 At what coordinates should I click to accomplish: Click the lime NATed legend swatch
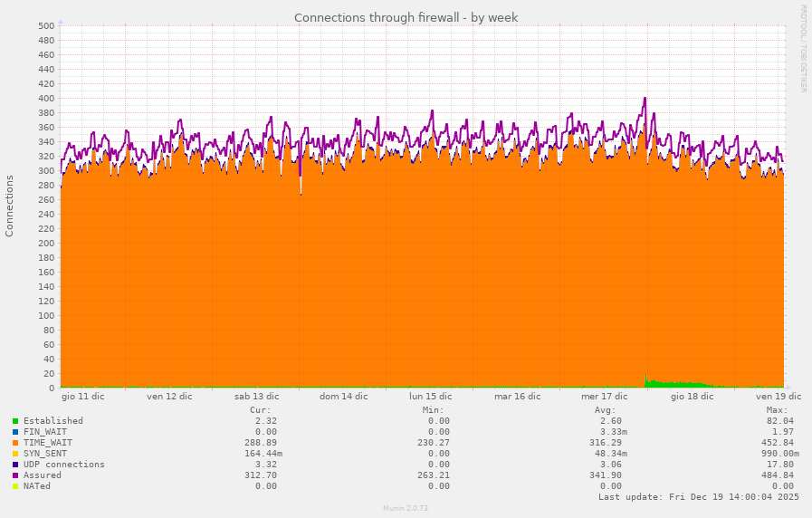[15, 486]
